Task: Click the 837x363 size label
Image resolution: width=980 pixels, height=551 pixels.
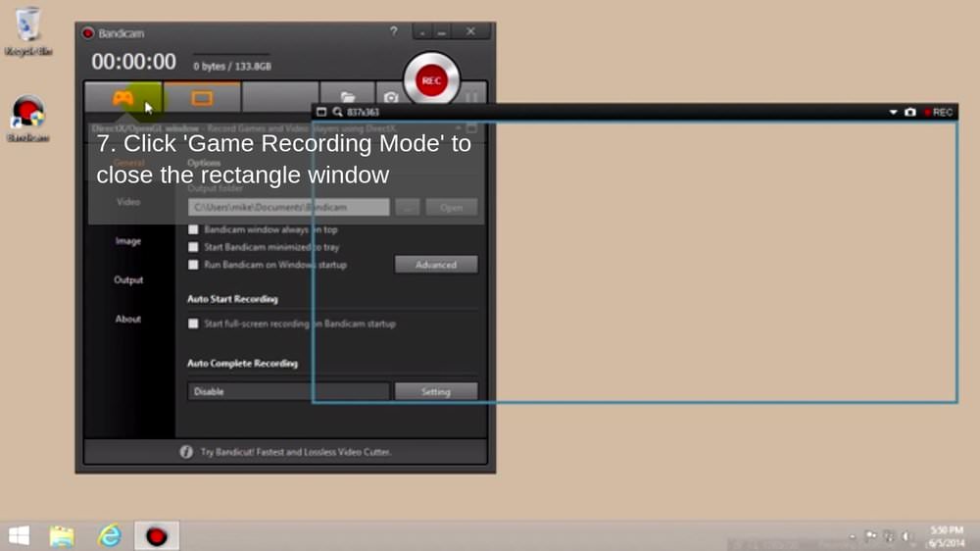Action: [364, 112]
